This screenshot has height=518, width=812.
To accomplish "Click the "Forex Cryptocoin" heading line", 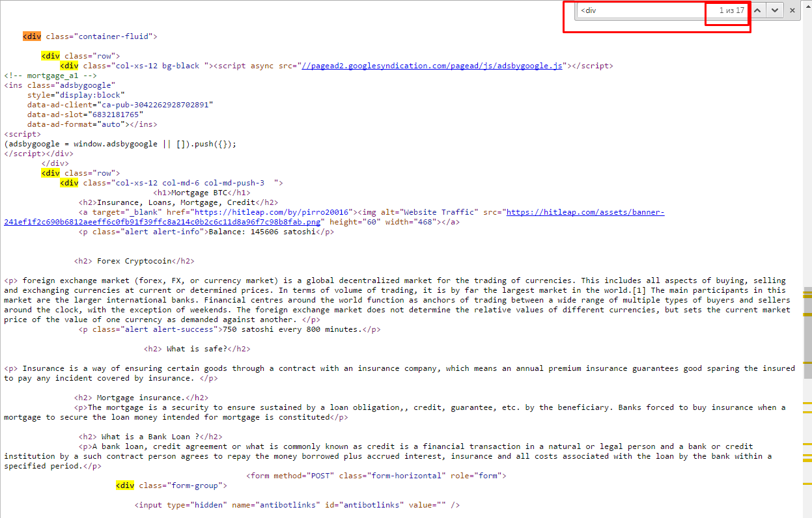I will coord(134,261).
